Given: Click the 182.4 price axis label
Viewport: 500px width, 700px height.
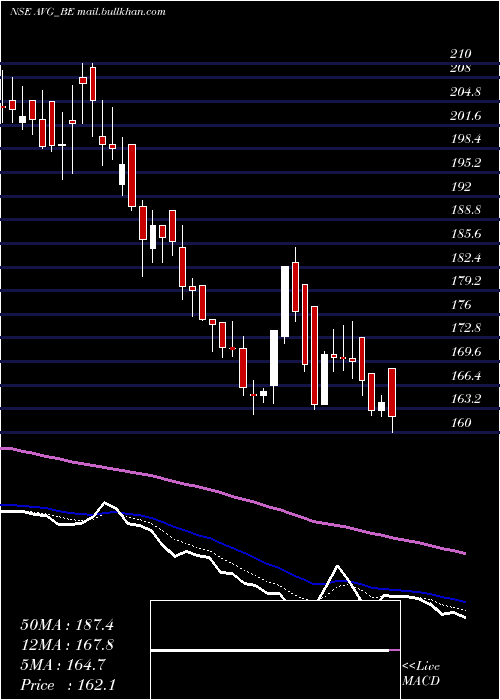Looking at the screenshot, I should point(465,257).
